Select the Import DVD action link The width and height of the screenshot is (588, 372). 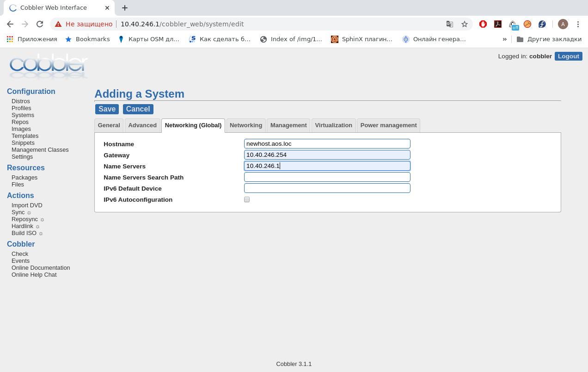point(27,205)
